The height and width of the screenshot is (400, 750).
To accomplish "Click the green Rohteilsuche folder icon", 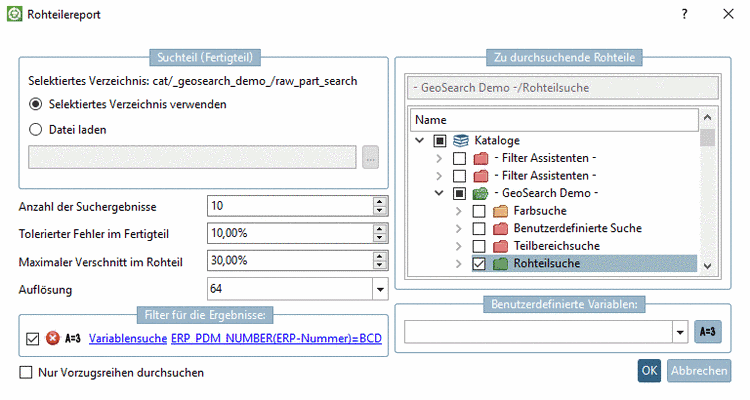I will [x=500, y=264].
